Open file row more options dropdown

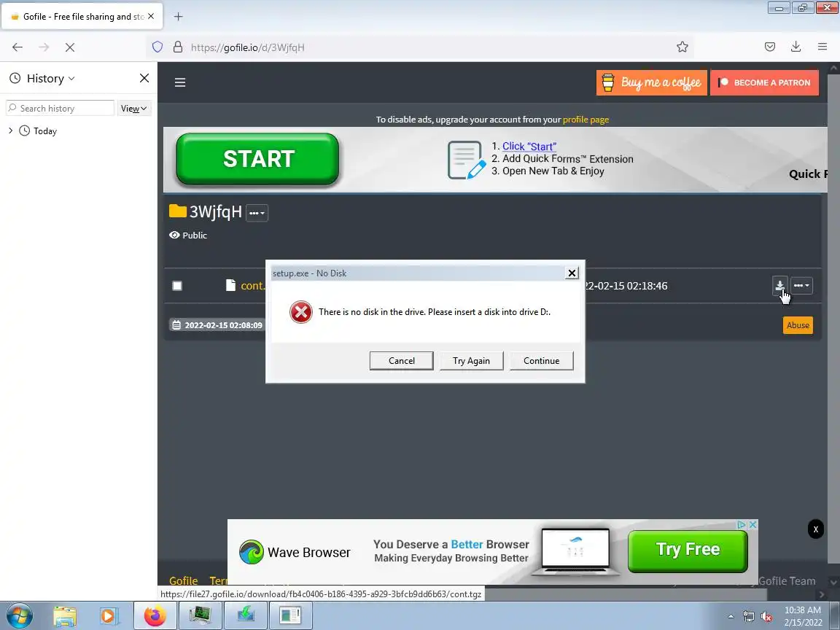pyautogui.click(x=802, y=286)
